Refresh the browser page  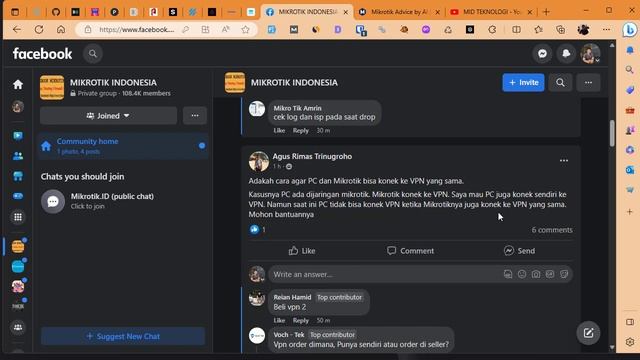click(x=39, y=29)
